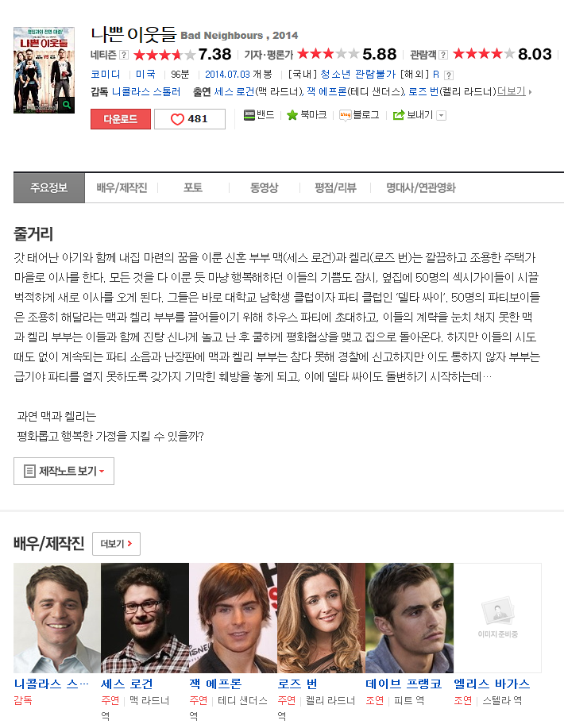Image resolution: width=564 pixels, height=728 pixels.
Task: Expand 제작노트 보기 production notes
Action: coord(64,472)
